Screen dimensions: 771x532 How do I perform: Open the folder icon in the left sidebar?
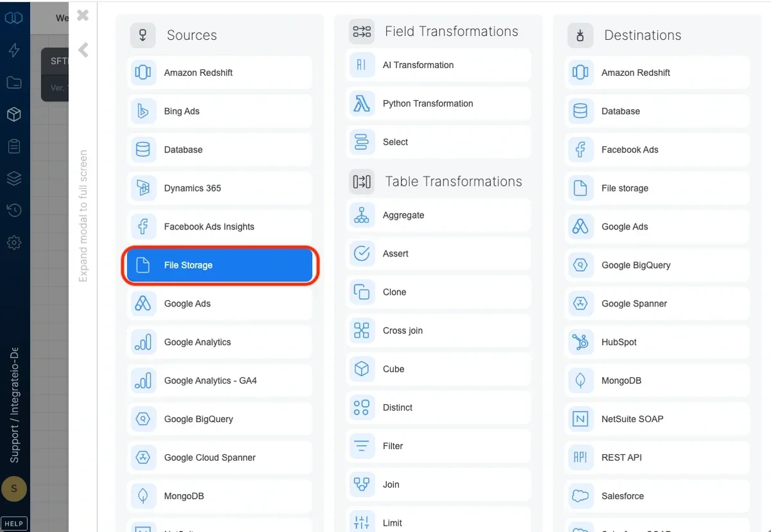point(14,82)
